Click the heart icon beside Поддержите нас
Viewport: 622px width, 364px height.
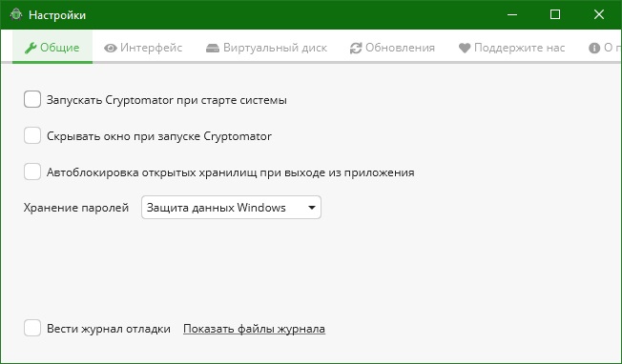click(465, 49)
